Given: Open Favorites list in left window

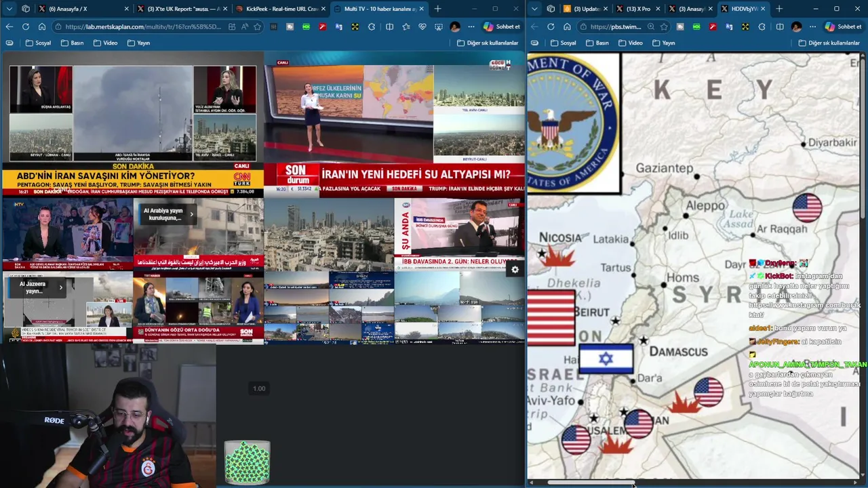Looking at the screenshot, I should point(406,26).
